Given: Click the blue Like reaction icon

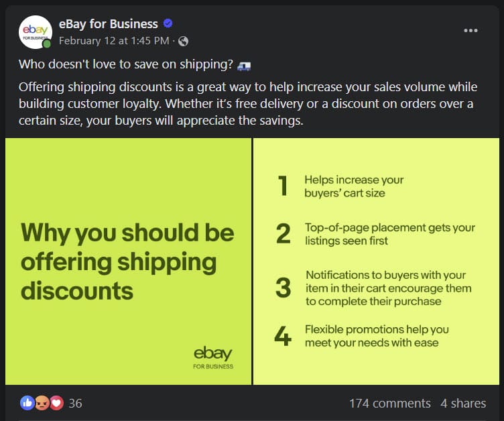Looking at the screenshot, I should [x=27, y=403].
